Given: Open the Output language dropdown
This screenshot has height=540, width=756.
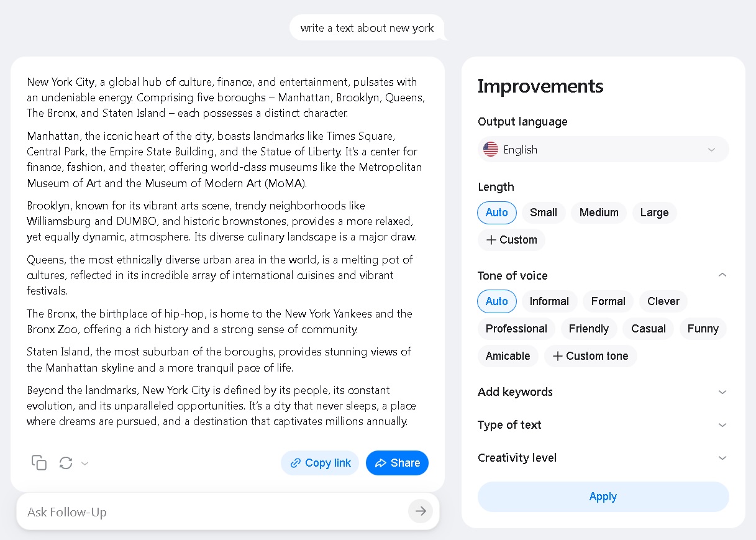Looking at the screenshot, I should [x=603, y=150].
